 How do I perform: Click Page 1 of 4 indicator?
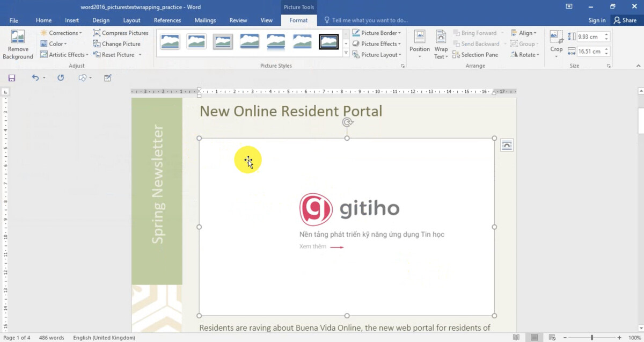pyautogui.click(x=17, y=338)
